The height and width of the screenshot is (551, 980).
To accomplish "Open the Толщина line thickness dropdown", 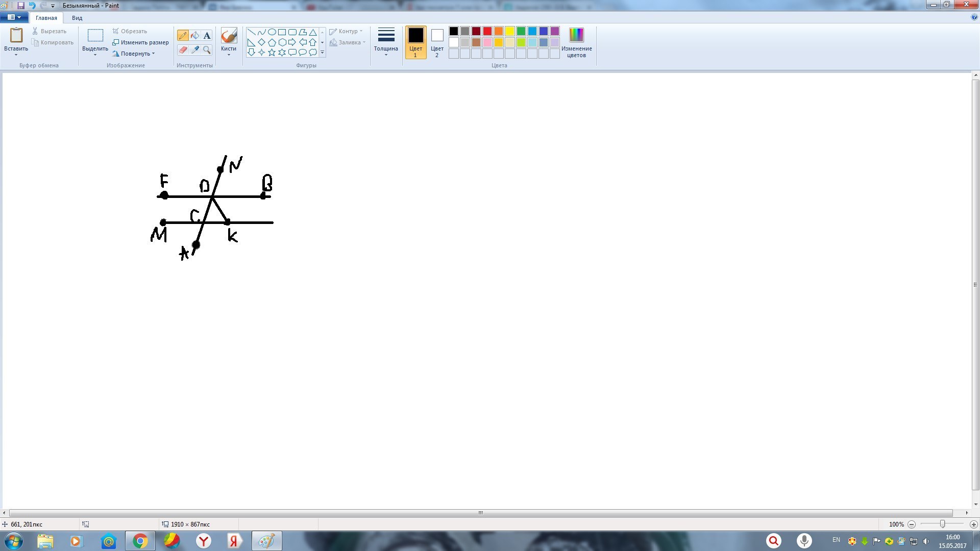I will point(386,42).
